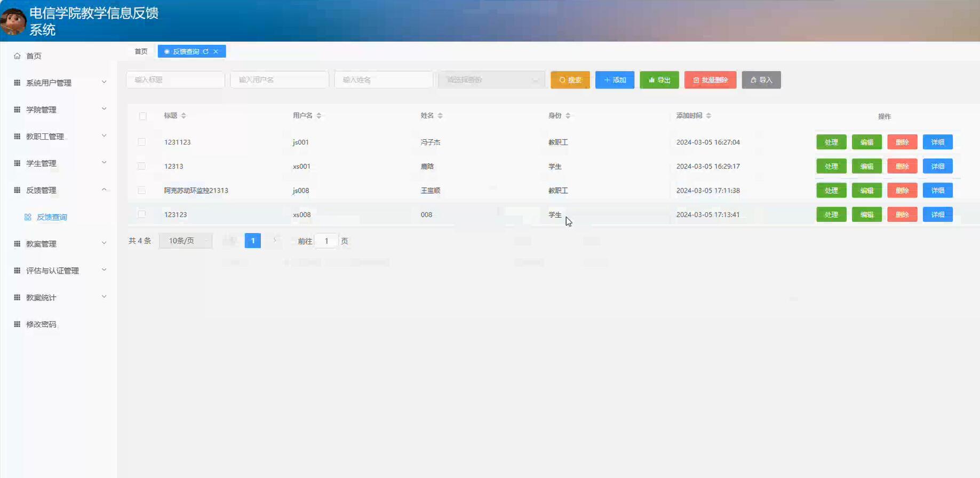Click 处理 for the js001 row

831,142
